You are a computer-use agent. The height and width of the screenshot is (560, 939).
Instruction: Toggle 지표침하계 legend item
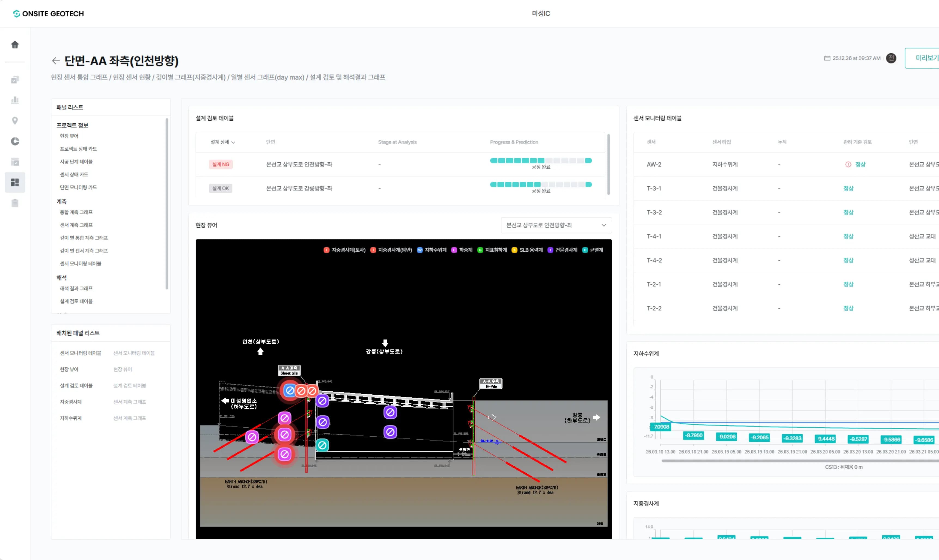point(492,250)
